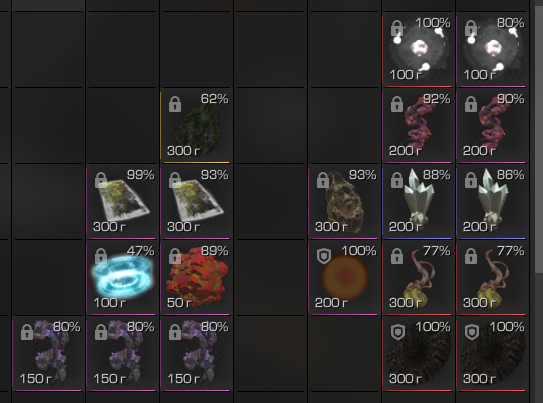Viewport: 543px width, 403px height.
Task: Pick the 99% yellow sheet artifact
Action: [x=122, y=202]
